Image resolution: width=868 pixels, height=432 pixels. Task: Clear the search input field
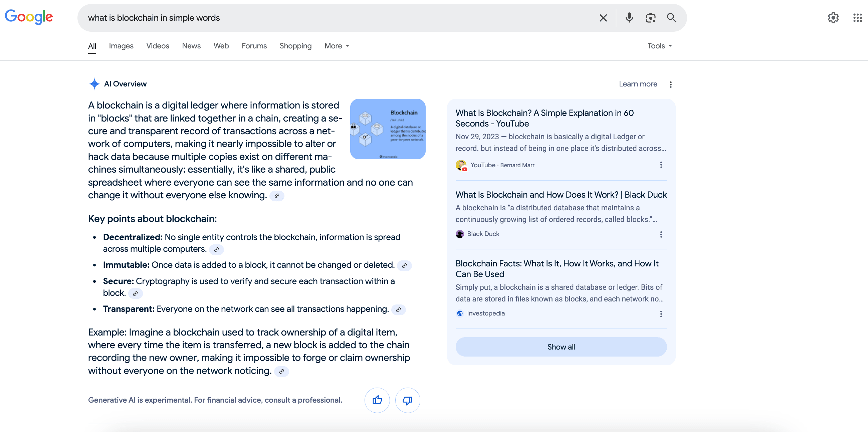(x=603, y=18)
